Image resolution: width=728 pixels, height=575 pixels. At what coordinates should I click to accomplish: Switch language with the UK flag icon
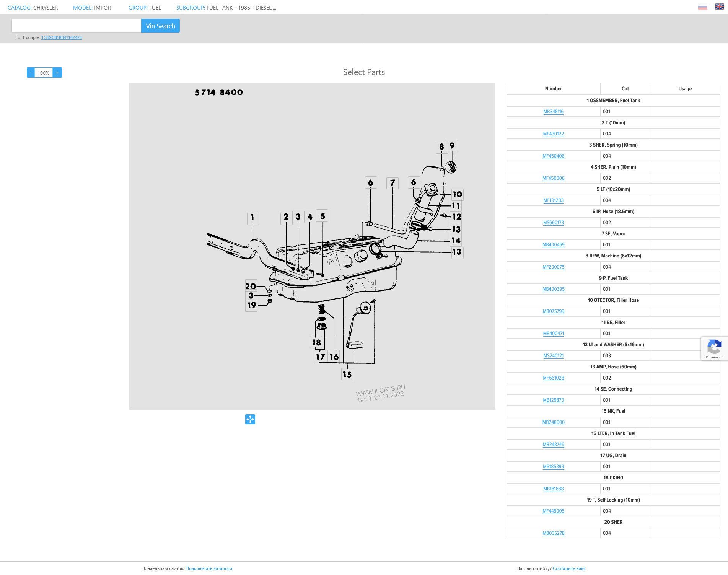pyautogui.click(x=719, y=7)
